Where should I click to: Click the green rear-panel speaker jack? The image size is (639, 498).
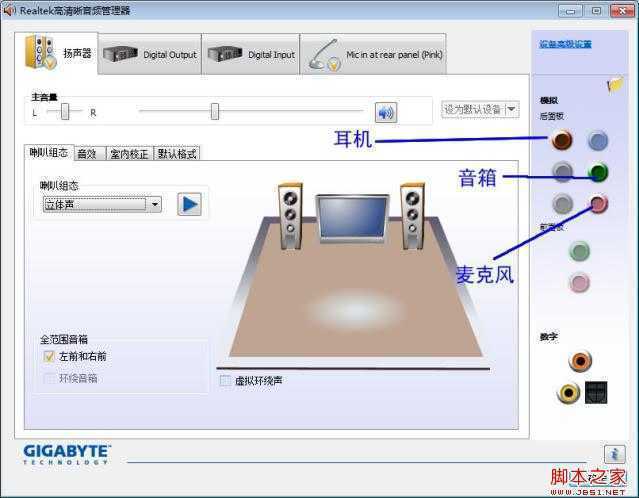(x=598, y=172)
